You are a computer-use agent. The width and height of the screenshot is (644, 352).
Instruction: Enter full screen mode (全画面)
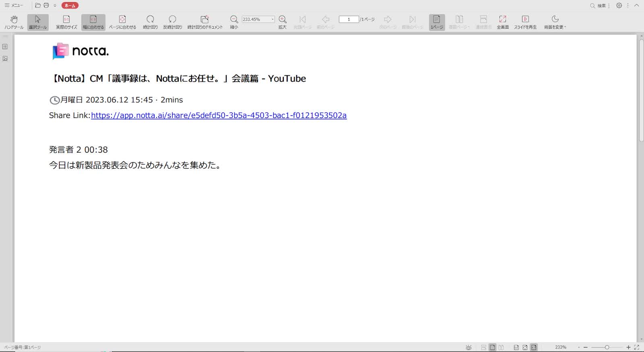point(503,23)
